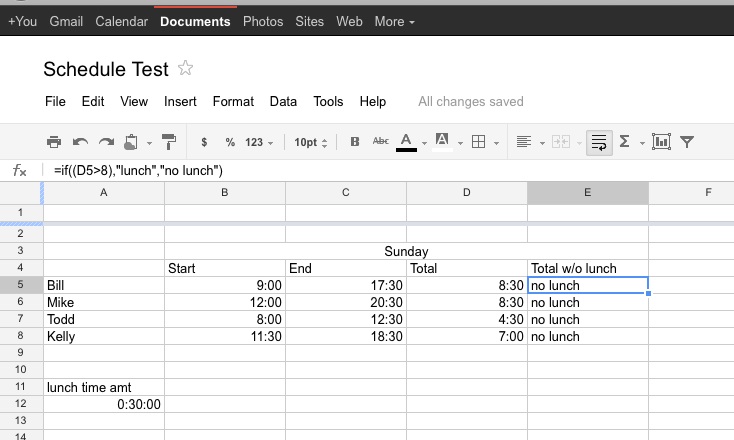Select the Paint format roller icon
734x440 pixels.
coord(168,143)
